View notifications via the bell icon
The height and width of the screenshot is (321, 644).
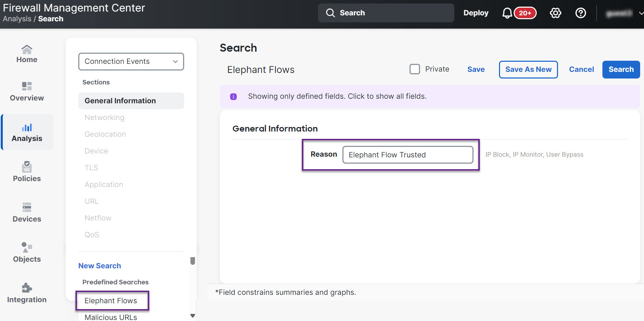507,13
